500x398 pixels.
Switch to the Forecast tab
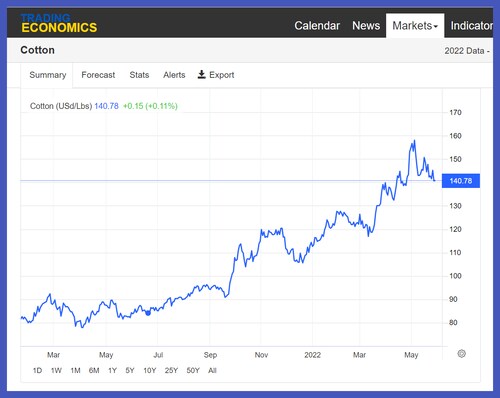98,75
